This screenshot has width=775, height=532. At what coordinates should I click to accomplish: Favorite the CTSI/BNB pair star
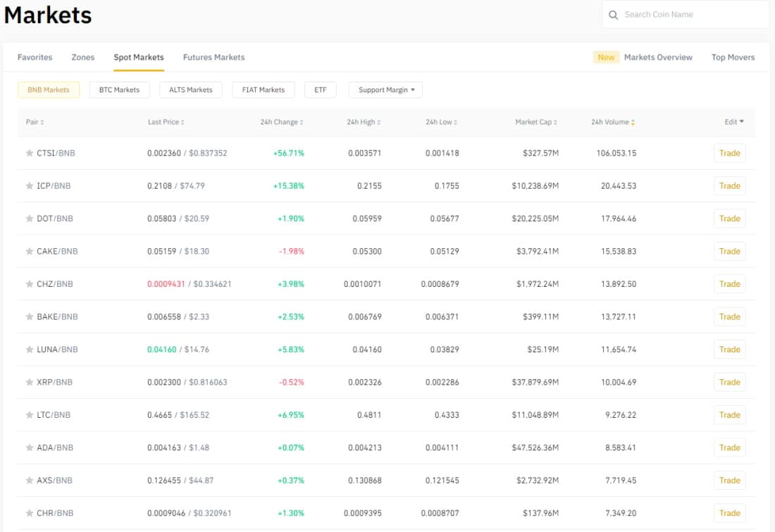[30, 154]
